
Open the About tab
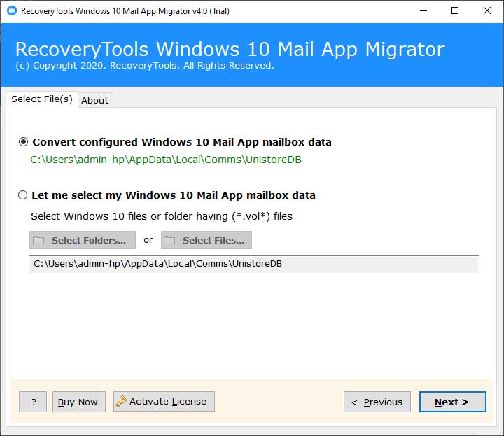coord(94,100)
